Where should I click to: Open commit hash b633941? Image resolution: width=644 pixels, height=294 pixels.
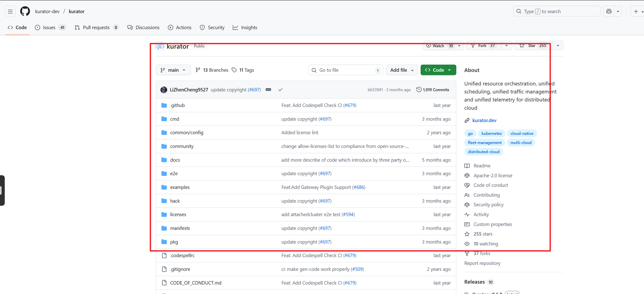pos(375,90)
